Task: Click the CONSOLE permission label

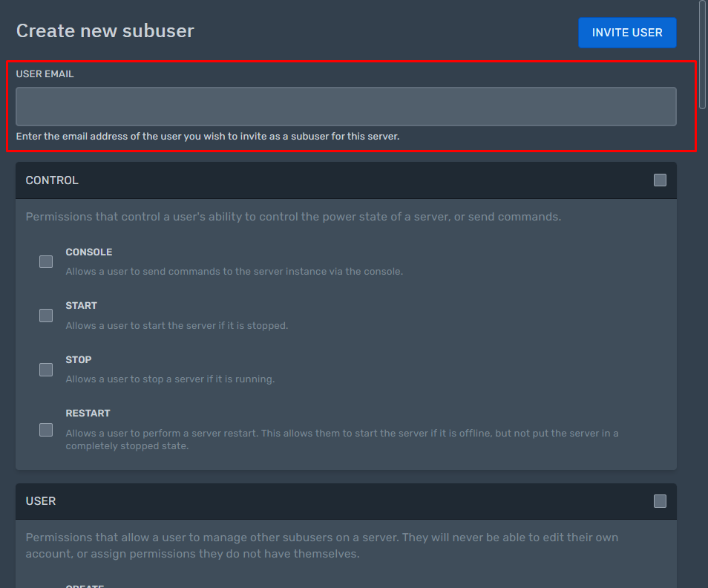Action: (x=89, y=252)
